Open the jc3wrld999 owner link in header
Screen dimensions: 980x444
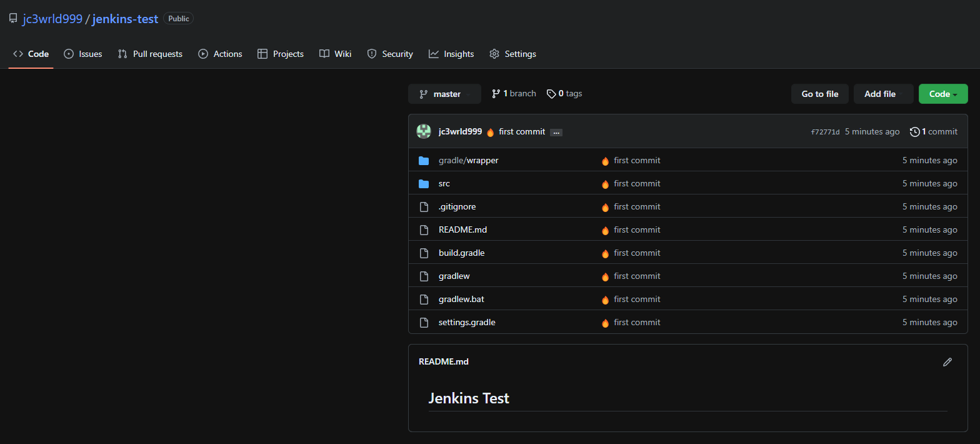[x=52, y=19]
